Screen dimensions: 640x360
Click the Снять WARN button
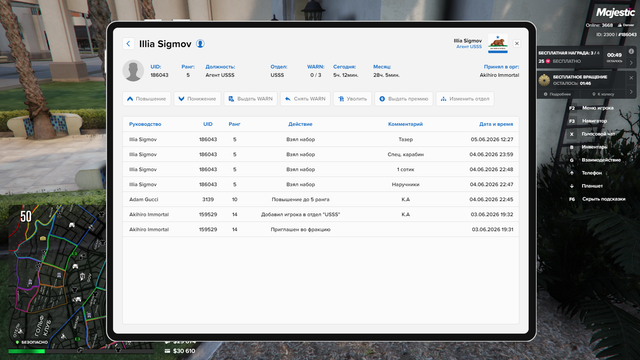(x=305, y=99)
